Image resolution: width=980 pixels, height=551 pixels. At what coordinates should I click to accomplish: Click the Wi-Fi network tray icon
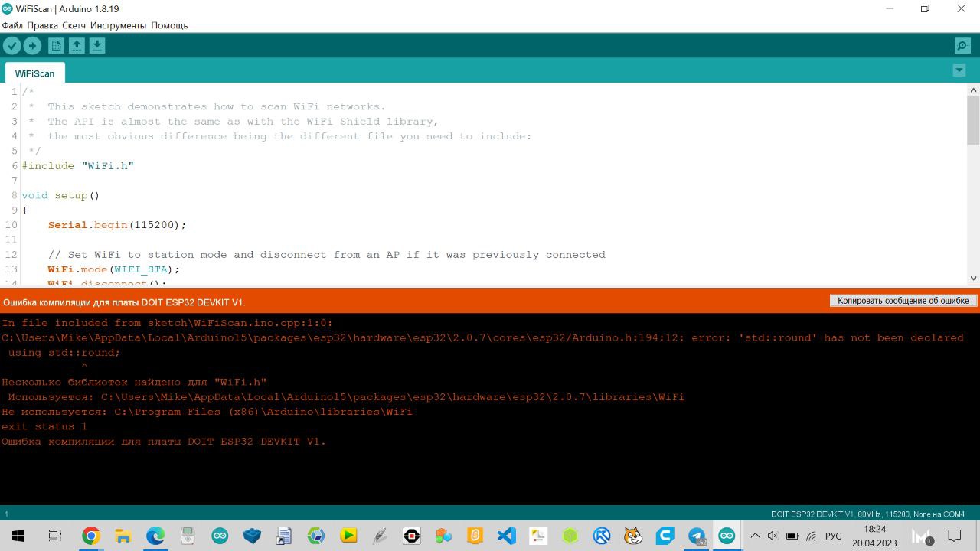[x=812, y=536]
